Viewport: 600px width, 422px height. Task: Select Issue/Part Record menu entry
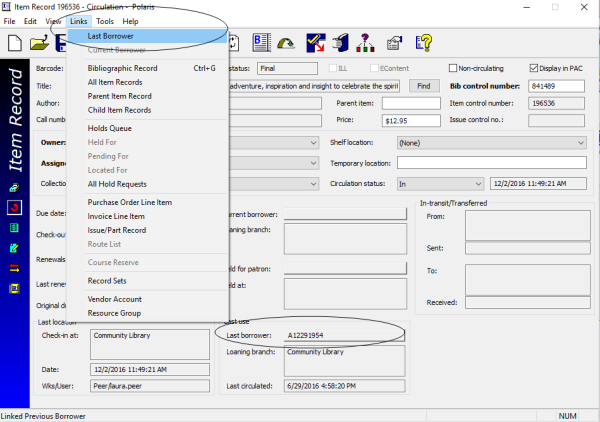148,230
